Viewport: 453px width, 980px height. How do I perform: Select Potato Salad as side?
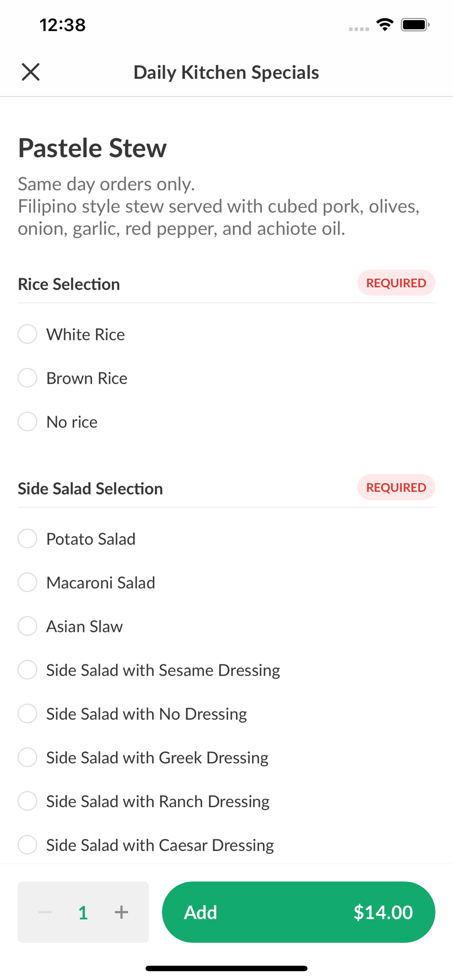point(27,539)
